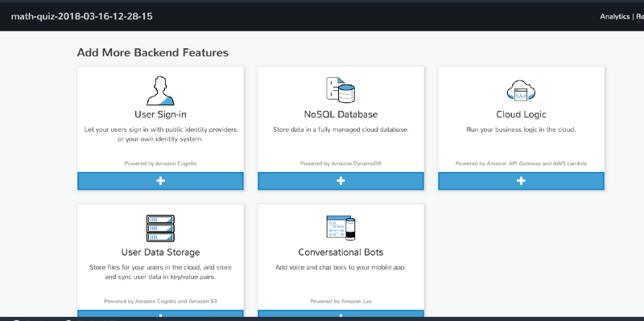Click 'Let your users sign in' description
The height and width of the screenshot is (321, 644).
160,134
